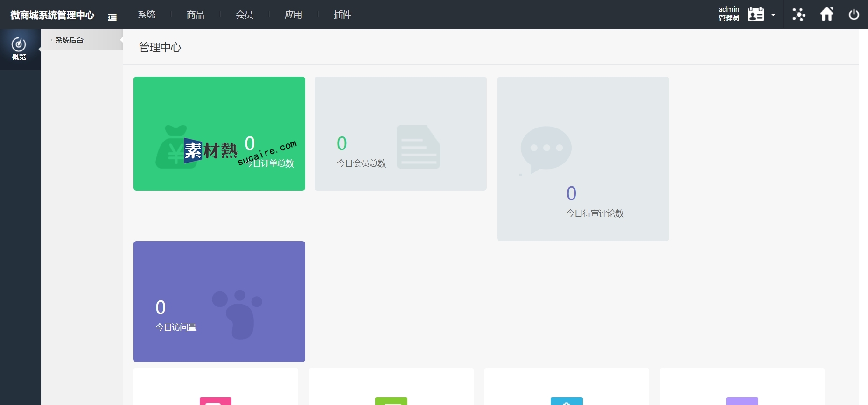Click the admin user card icon
The width and height of the screenshot is (868, 405).
point(756,14)
